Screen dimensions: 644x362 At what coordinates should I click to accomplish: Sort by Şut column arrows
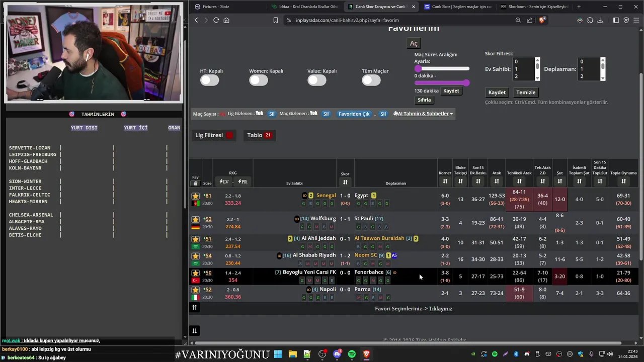coord(559,182)
